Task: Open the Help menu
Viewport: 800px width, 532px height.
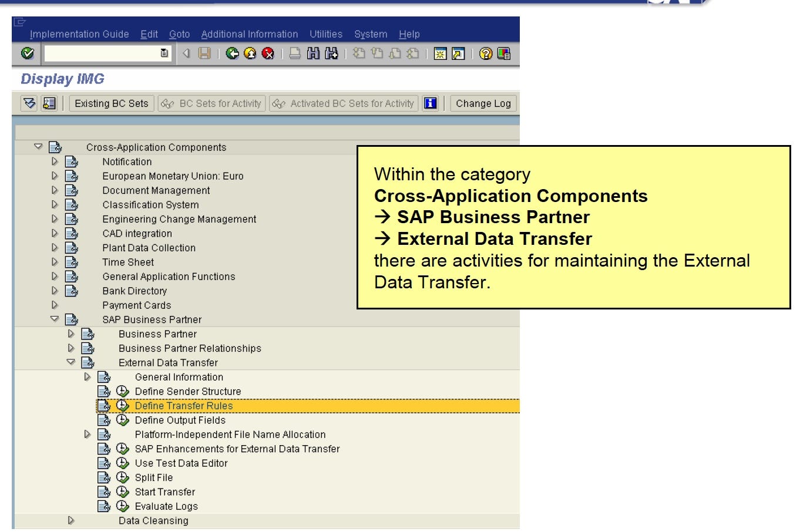Action: 409,34
